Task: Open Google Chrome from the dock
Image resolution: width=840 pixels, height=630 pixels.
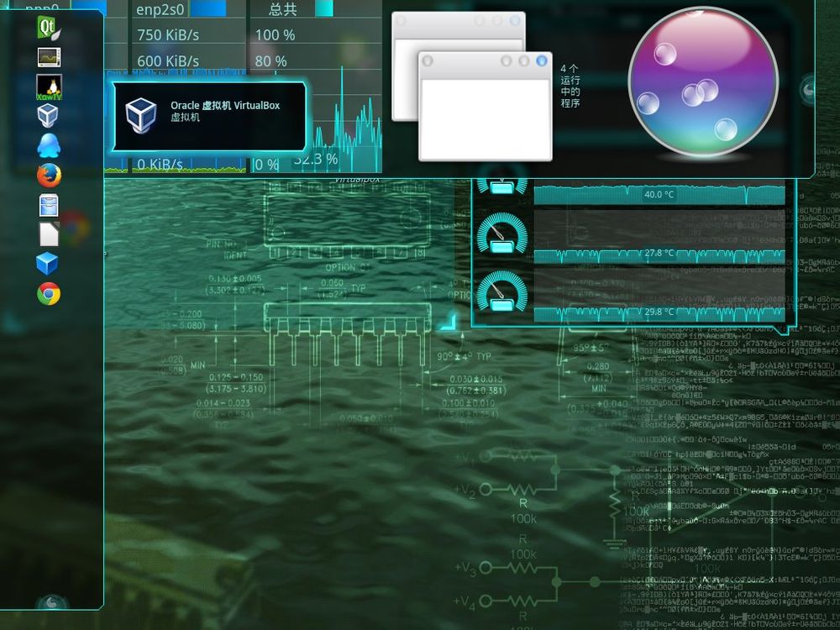Action: [x=49, y=293]
